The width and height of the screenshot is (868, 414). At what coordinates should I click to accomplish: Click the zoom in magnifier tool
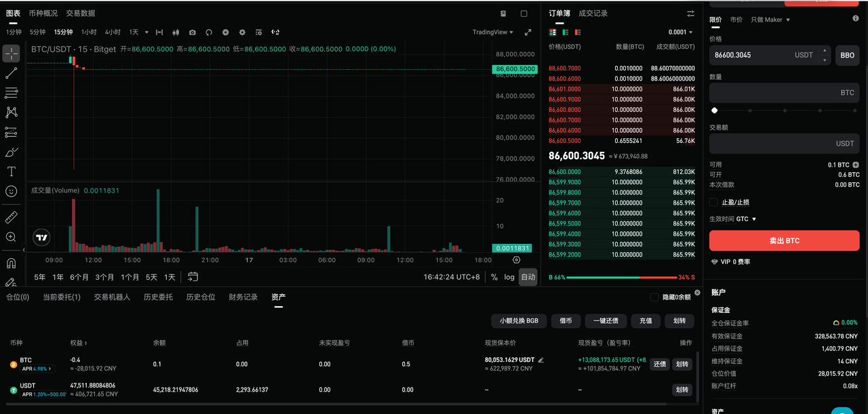12,237
